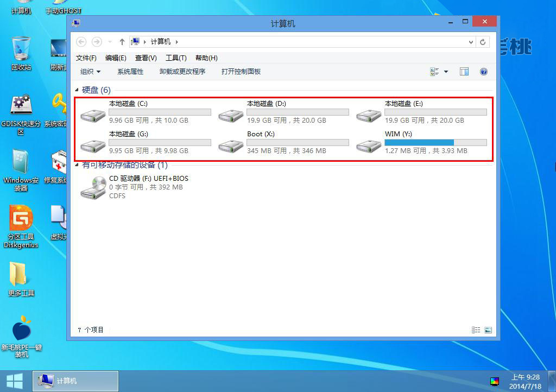556x392 pixels.
Task: Select the local disk (D:) drive icon
Action: click(x=231, y=115)
